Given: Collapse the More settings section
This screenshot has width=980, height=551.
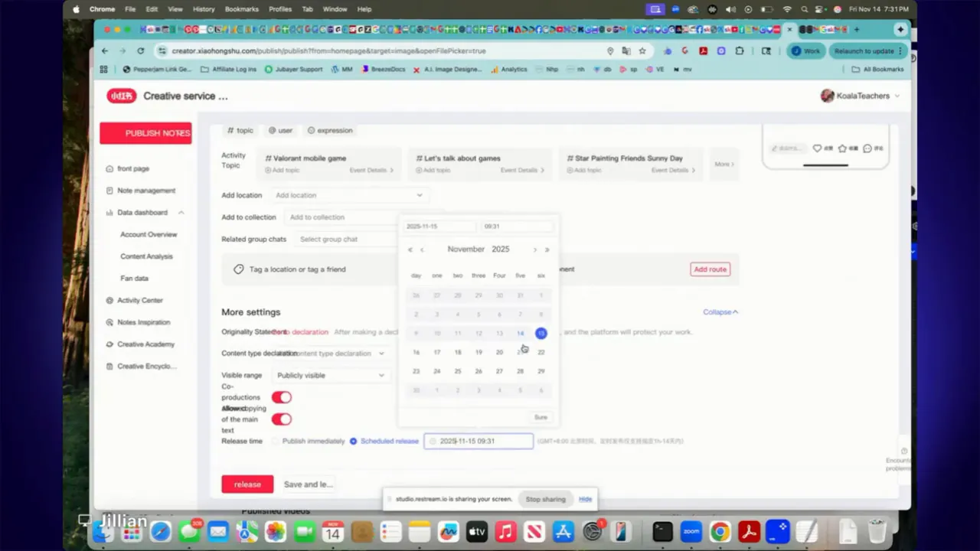Looking at the screenshot, I should (718, 311).
